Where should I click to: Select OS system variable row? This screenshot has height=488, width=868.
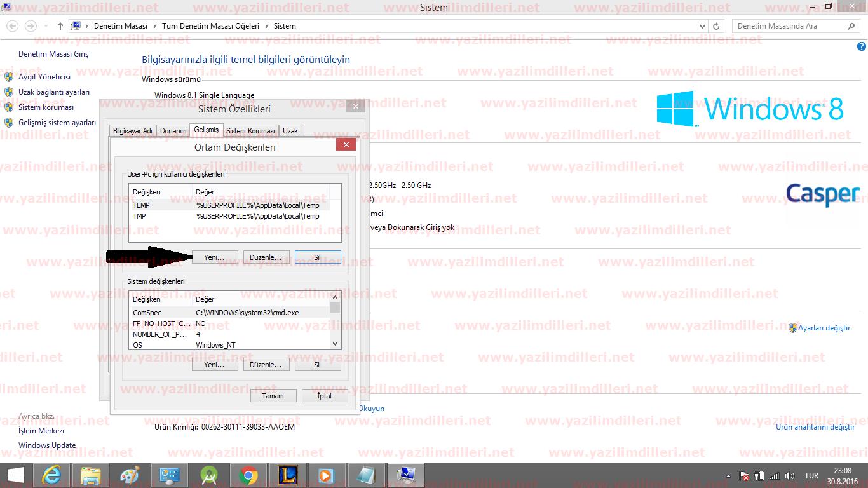pyautogui.click(x=229, y=345)
